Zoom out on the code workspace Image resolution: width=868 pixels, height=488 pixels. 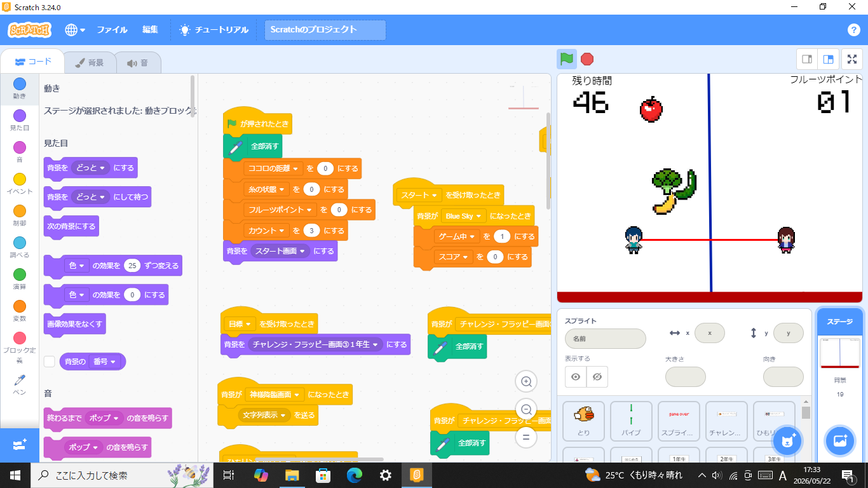click(526, 409)
